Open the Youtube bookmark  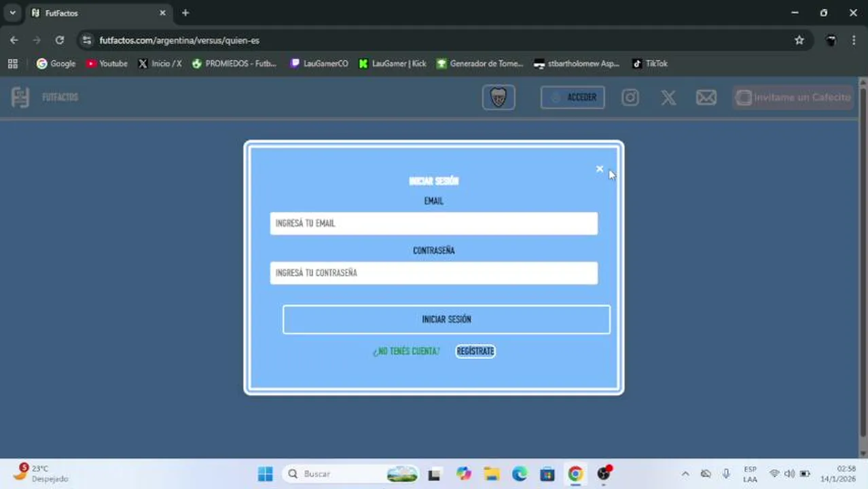point(107,63)
